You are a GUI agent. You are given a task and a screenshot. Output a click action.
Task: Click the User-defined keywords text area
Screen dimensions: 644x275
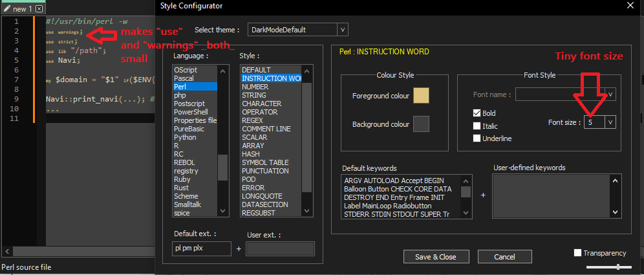[552, 197]
